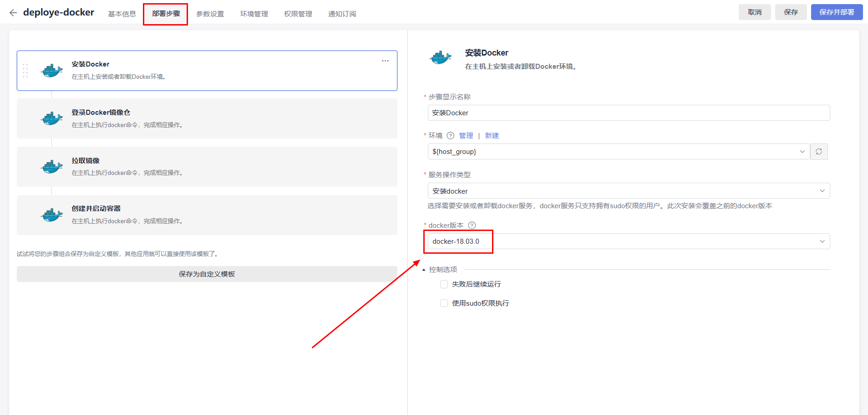This screenshot has height=415, width=868.
Task: Switch to the 通知订阅 tab
Action: 342,14
